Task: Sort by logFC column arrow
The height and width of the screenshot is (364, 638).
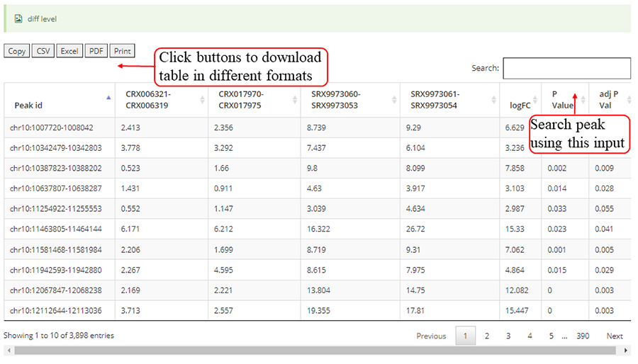Action: 535,99
